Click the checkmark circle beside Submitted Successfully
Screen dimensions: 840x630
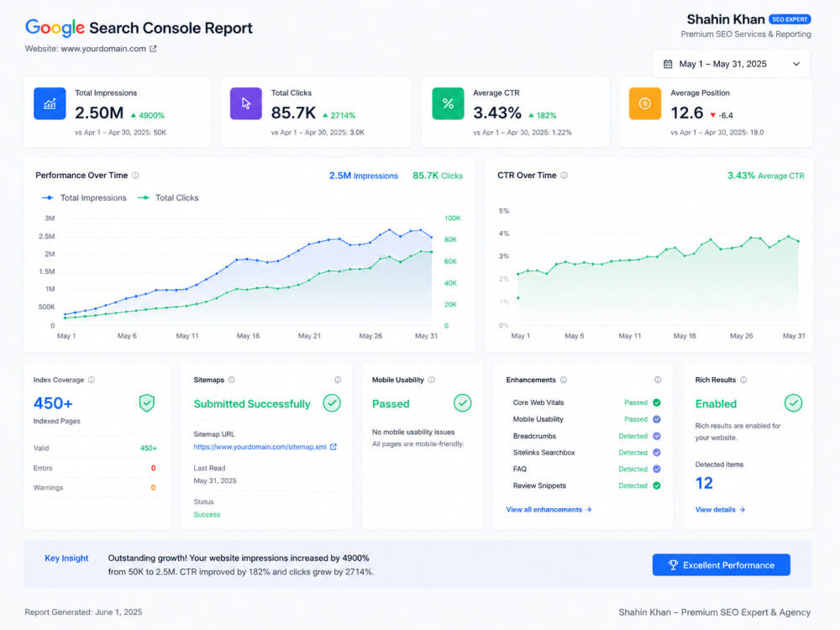[x=332, y=403]
